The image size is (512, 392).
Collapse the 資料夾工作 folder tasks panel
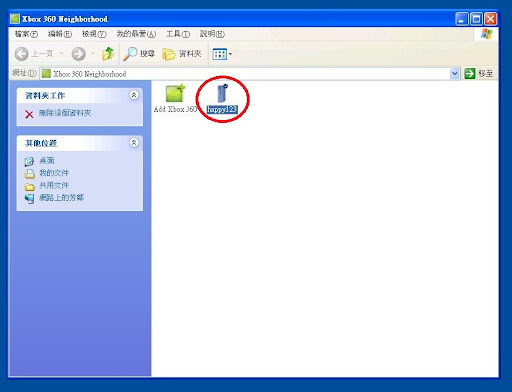(x=134, y=95)
